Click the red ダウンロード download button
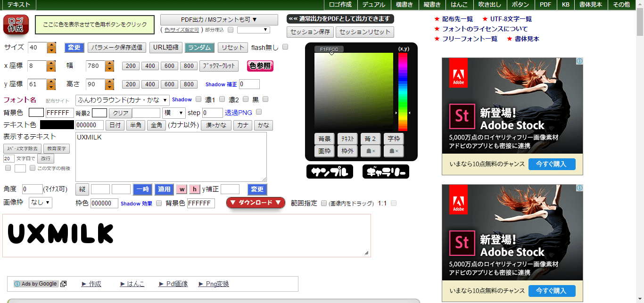Viewport: 644px width, 303px height. click(x=256, y=203)
